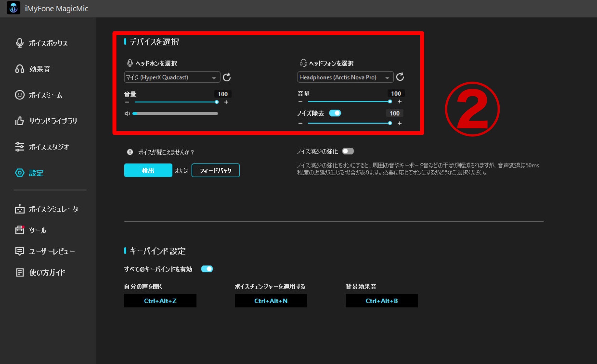Open the ツール menu item
This screenshot has height=364, width=597.
(38, 230)
